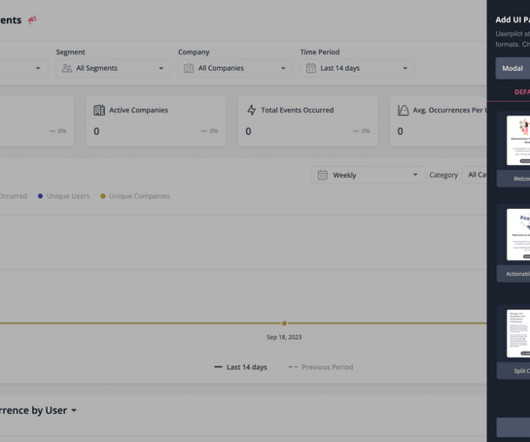The width and height of the screenshot is (530, 442).
Task: Click the calendar icon in Time Period
Action: pos(311,68)
